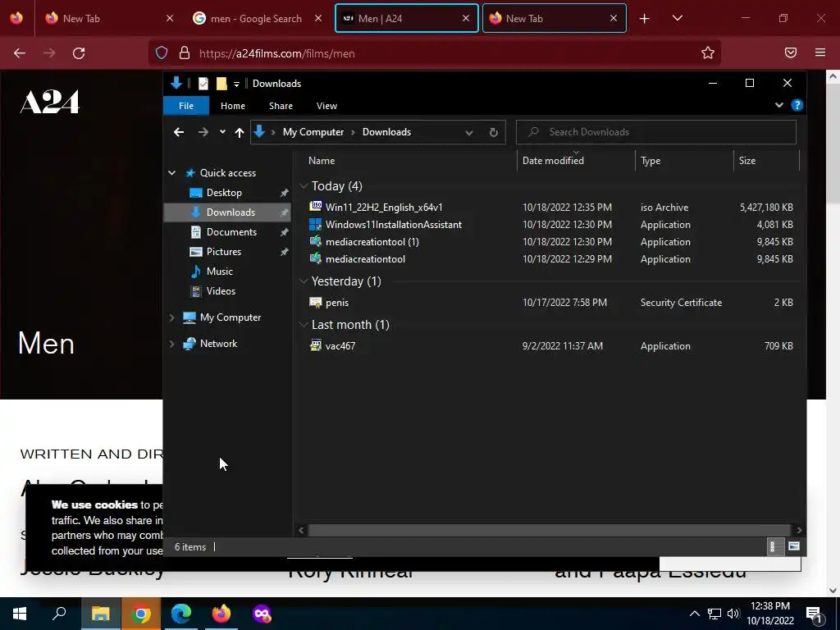Collapse the Last month (1) group
Screen dimensions: 840x630
pos(304,325)
